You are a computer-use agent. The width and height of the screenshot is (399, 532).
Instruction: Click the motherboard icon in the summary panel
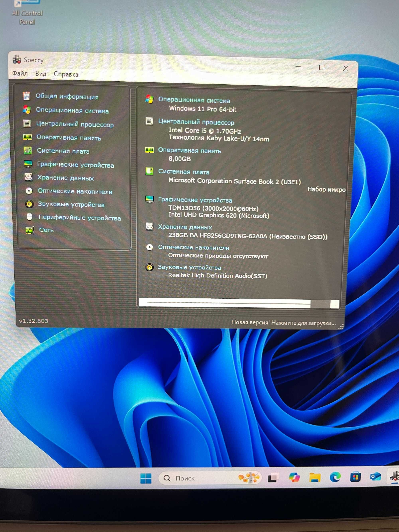pos(149,171)
